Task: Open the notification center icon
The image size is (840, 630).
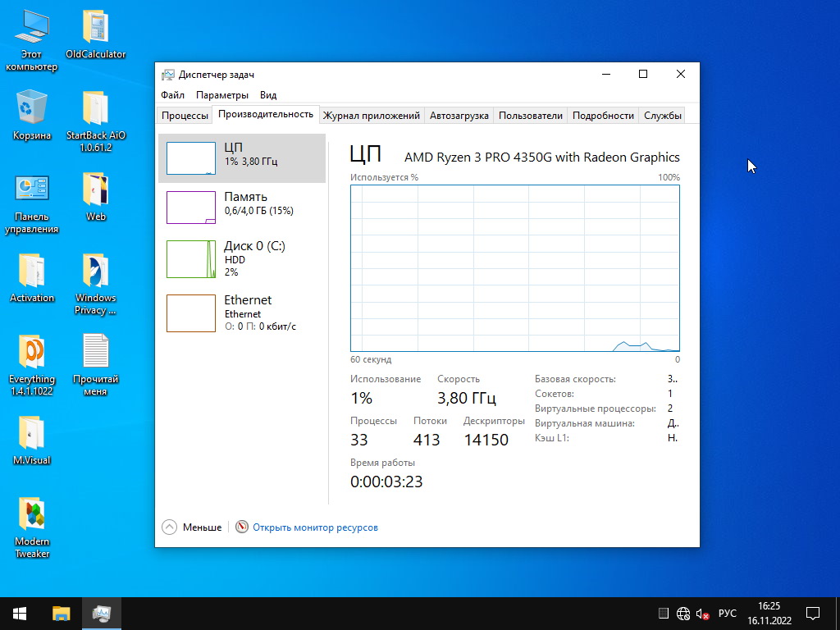Action: (813, 613)
